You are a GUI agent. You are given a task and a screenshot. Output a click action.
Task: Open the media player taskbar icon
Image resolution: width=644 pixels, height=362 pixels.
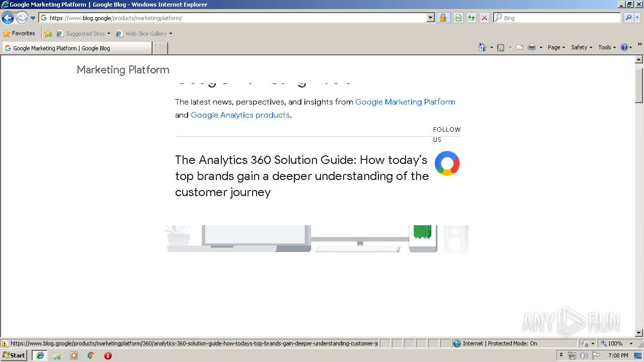point(74,355)
